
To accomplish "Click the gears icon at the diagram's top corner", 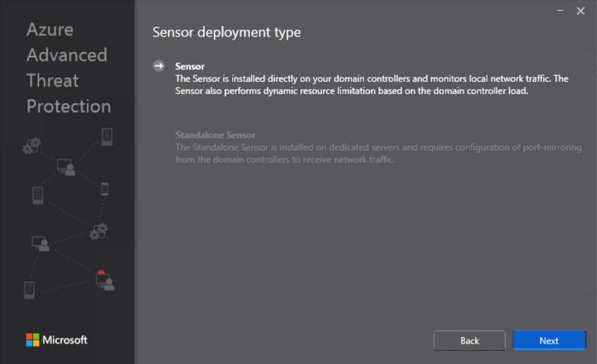I will 32,145.
